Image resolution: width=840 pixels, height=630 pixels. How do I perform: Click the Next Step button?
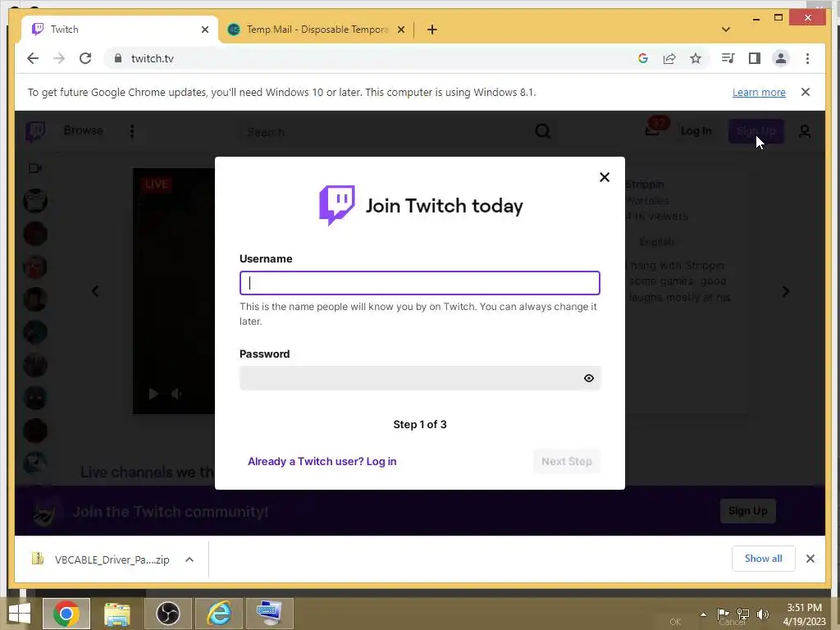(x=566, y=461)
